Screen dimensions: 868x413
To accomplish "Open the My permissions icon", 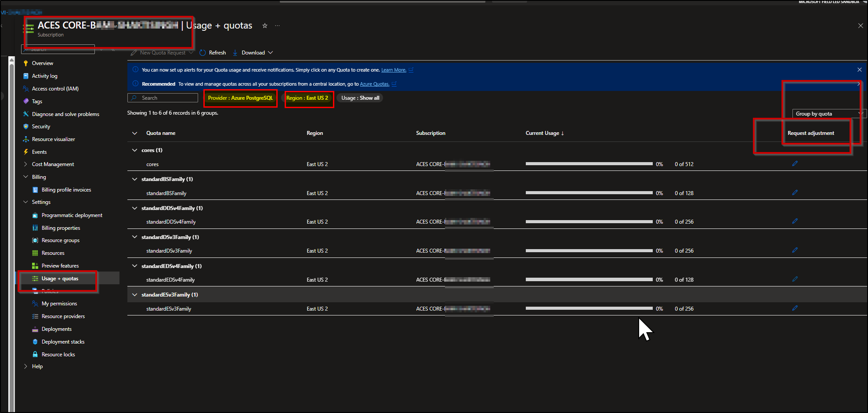I will (x=35, y=304).
